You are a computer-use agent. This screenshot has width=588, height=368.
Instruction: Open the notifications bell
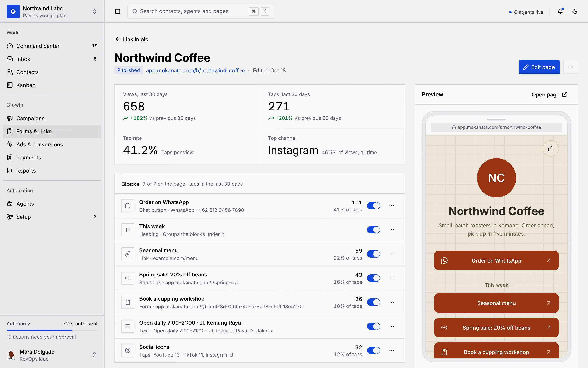(560, 11)
